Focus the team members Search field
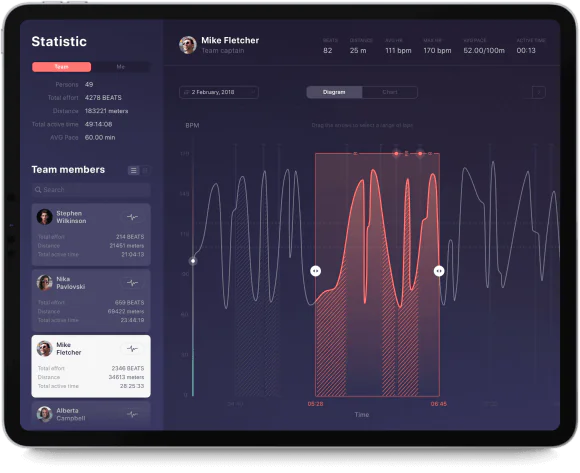 [91, 190]
